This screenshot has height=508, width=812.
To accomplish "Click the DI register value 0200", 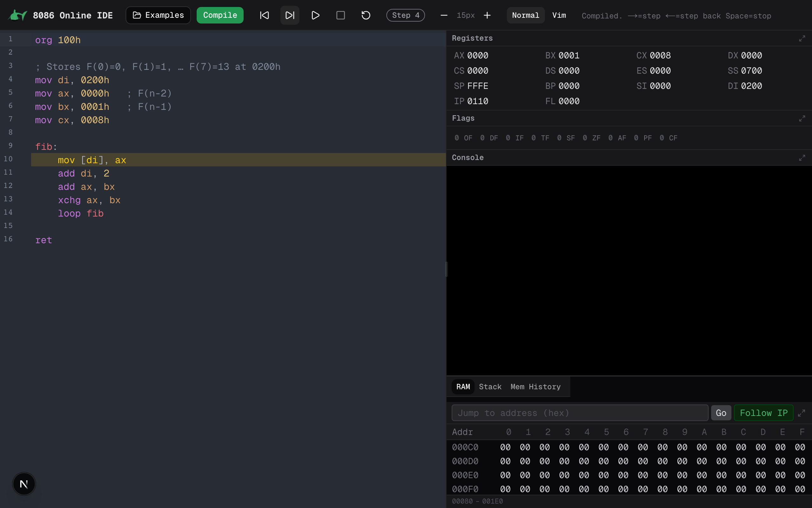I will coord(752,86).
